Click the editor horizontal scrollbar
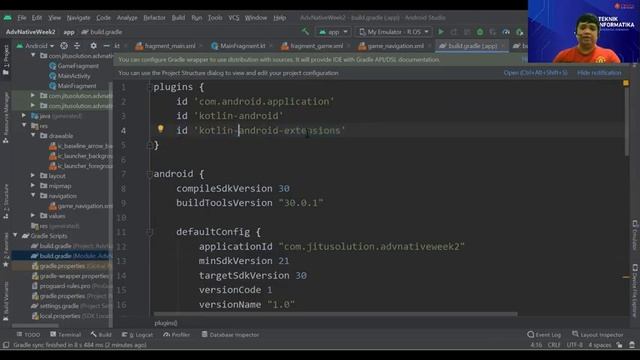The width and height of the screenshot is (640, 360). (336, 314)
